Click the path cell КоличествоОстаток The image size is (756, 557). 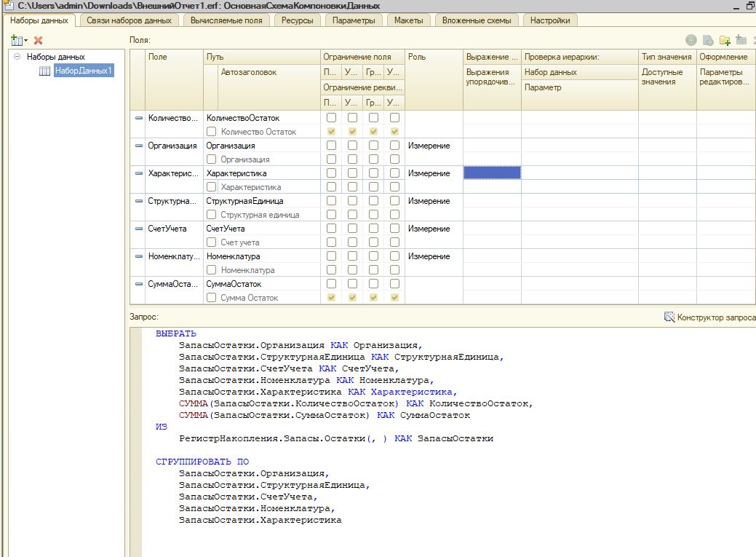click(x=262, y=118)
